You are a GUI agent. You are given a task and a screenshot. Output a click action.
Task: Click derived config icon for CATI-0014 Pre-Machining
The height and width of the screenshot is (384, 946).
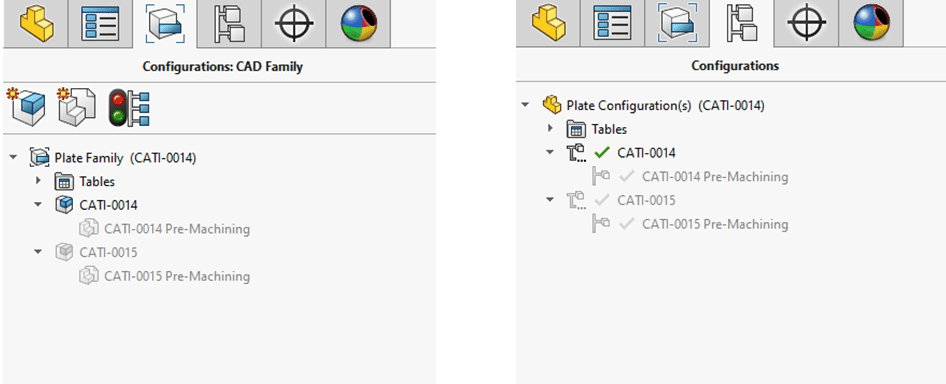tap(601, 176)
